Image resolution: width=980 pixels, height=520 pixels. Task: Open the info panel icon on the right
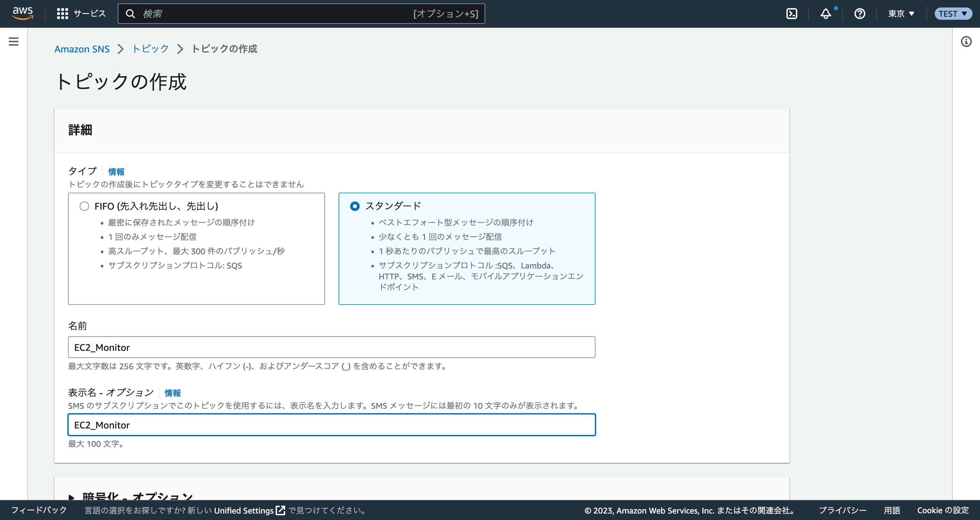(966, 42)
